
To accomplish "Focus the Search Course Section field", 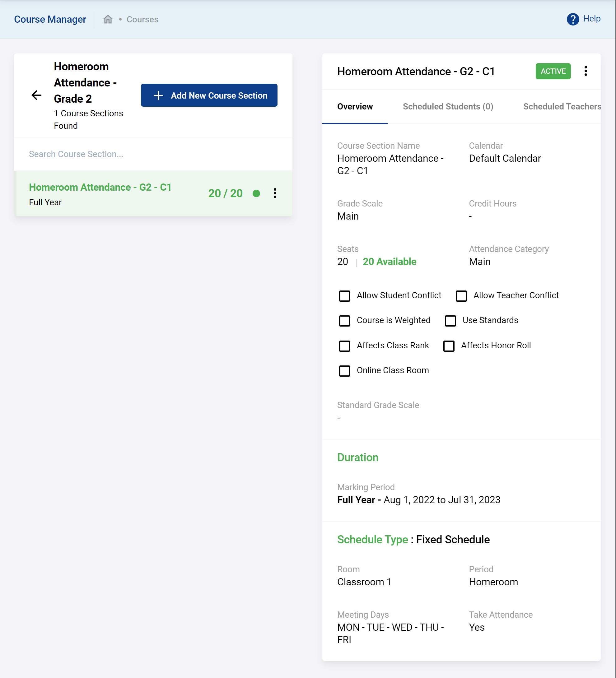I will pyautogui.click(x=153, y=154).
